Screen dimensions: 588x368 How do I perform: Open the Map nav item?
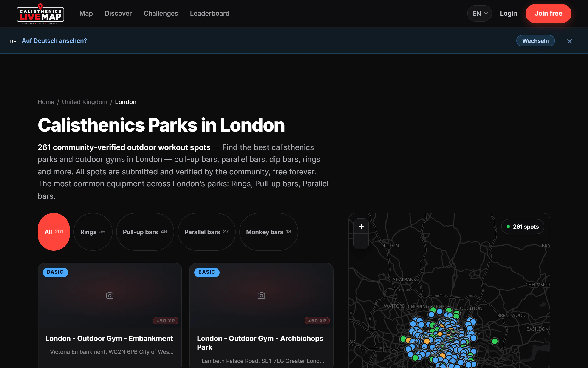pos(86,13)
